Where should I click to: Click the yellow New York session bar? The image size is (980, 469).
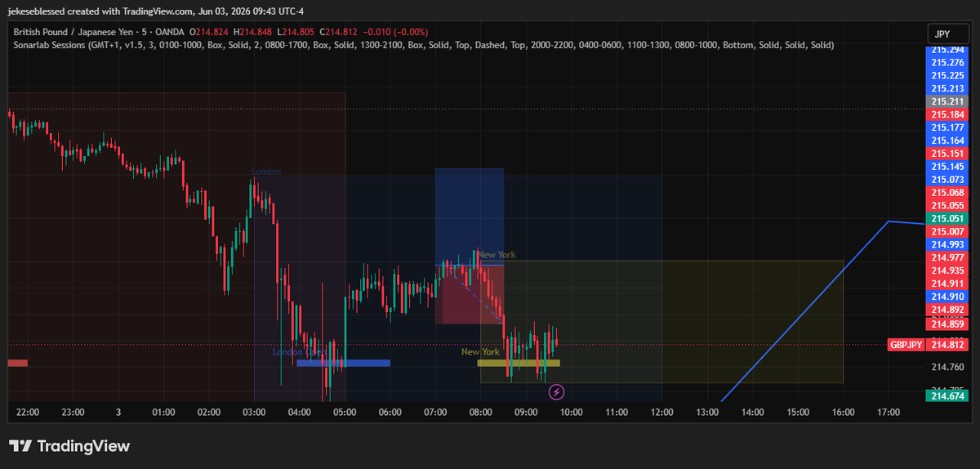pyautogui.click(x=519, y=363)
